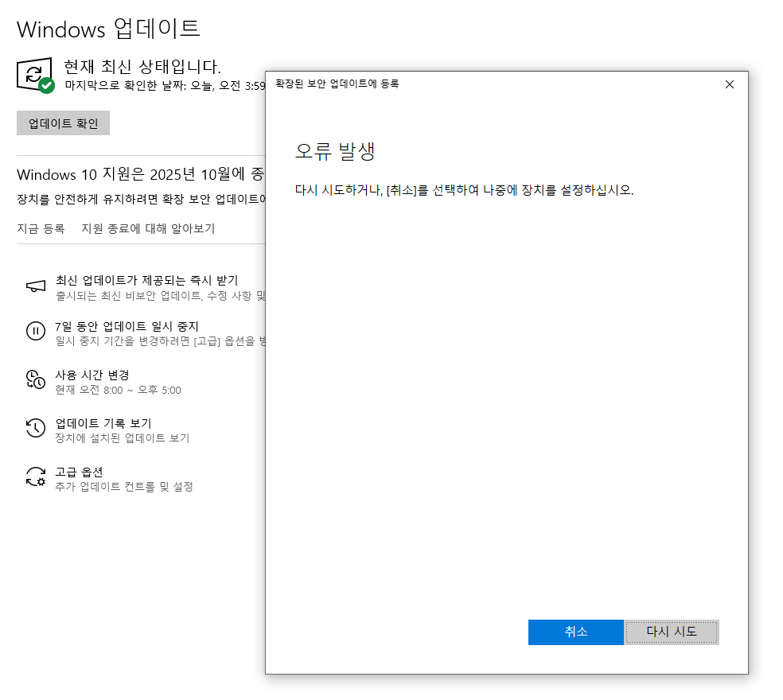Image resolution: width=783 pixels, height=700 pixels.
Task: Click the 마지막으로 확인한 날짜 text
Action: tap(165, 86)
